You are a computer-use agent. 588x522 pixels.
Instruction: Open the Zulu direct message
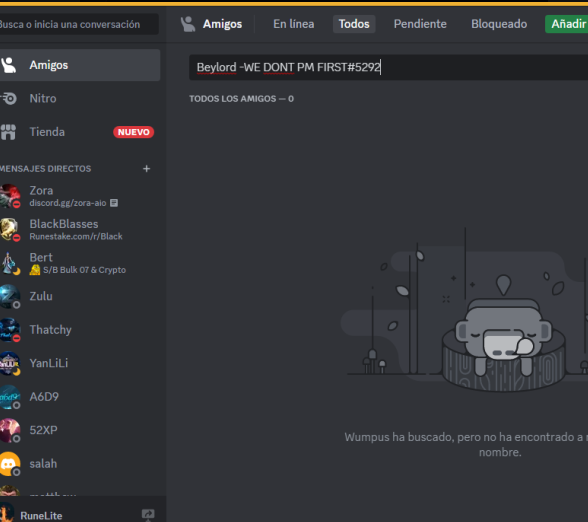click(x=80, y=296)
